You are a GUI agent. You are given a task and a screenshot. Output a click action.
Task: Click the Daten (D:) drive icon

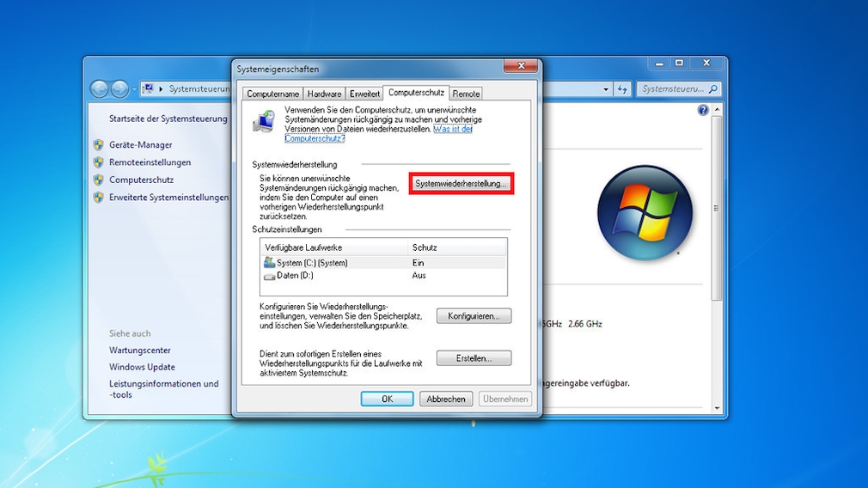coord(269,276)
